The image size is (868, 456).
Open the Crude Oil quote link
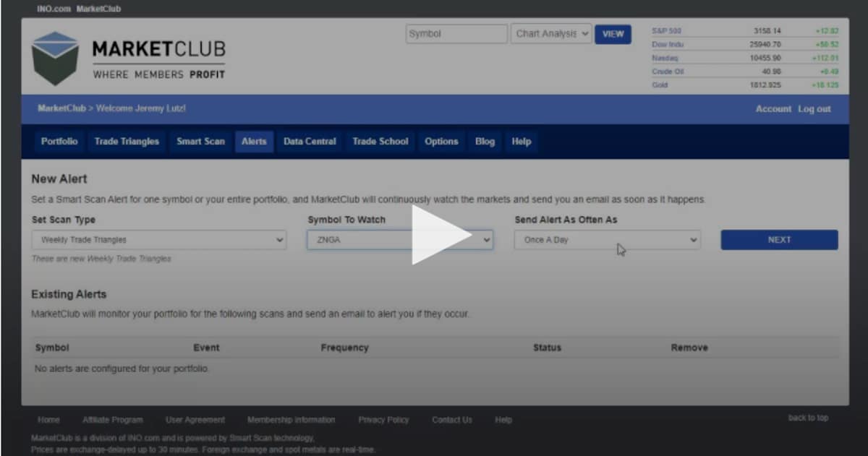coord(668,72)
